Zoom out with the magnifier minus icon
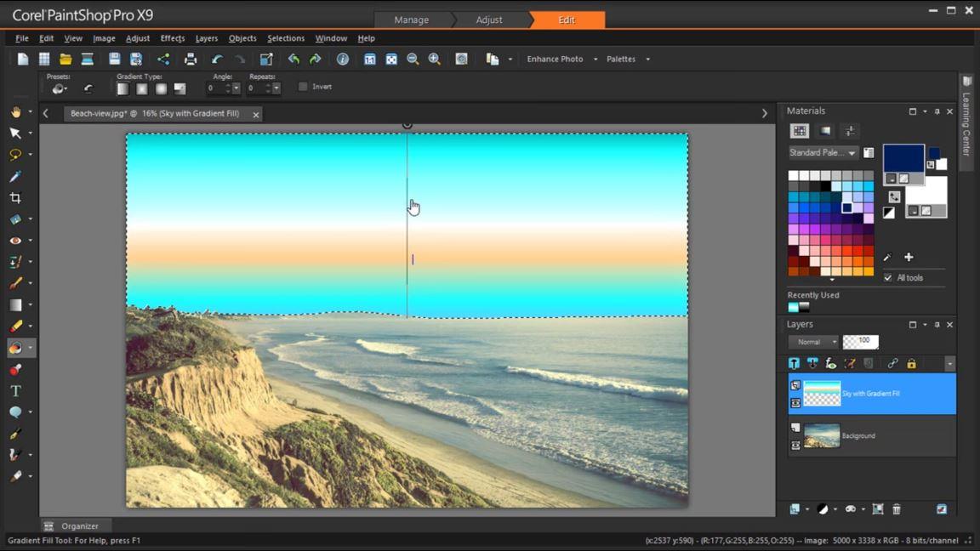 pos(413,59)
